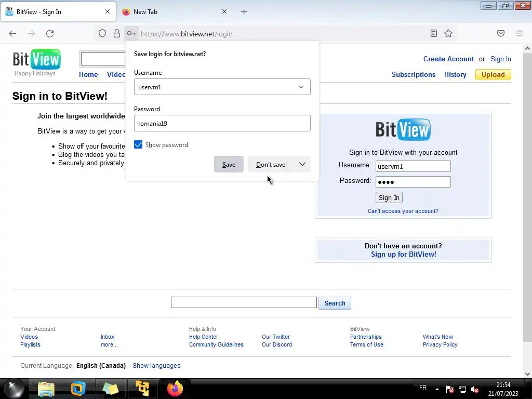Click the Sign In link in header
The height and width of the screenshot is (399, 532).
click(x=500, y=59)
